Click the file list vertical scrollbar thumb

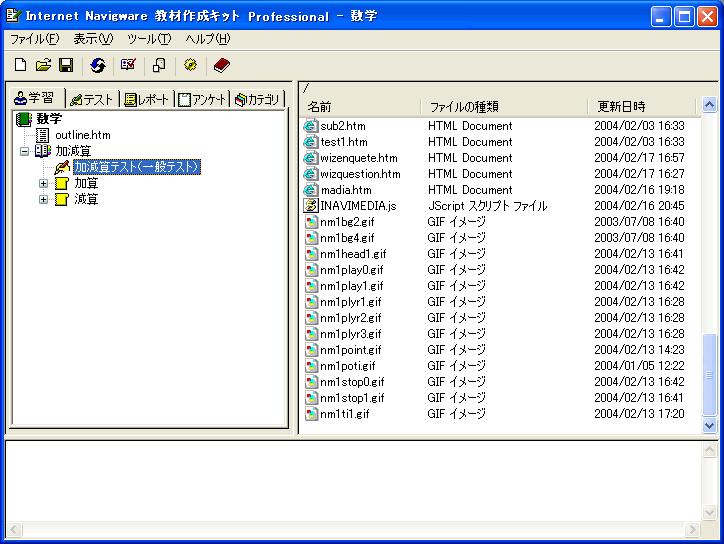point(709,375)
